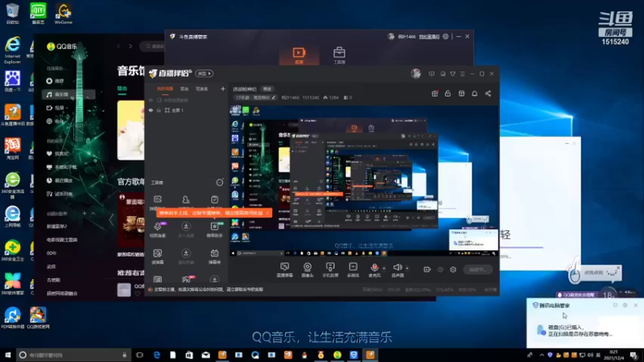Dismiss the orange notification tooltip
Screen dimensions: 644x362
267,212
